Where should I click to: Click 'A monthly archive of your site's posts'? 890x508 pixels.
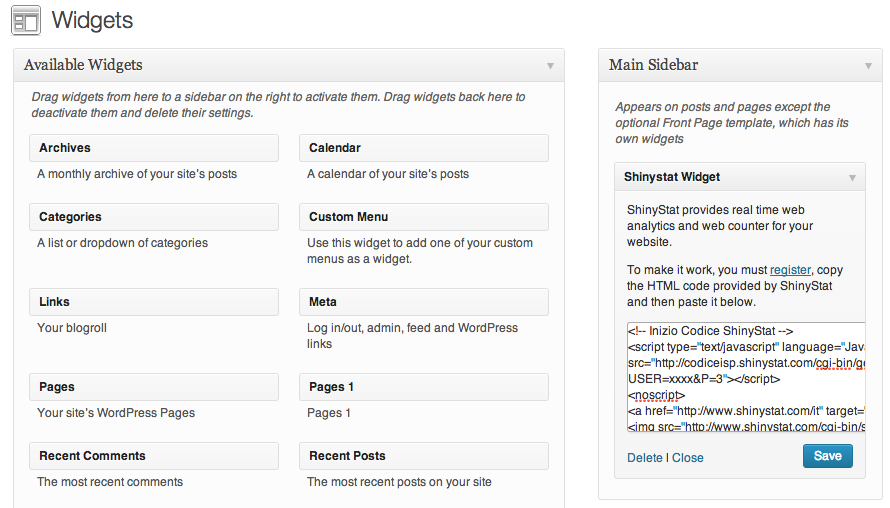[137, 174]
